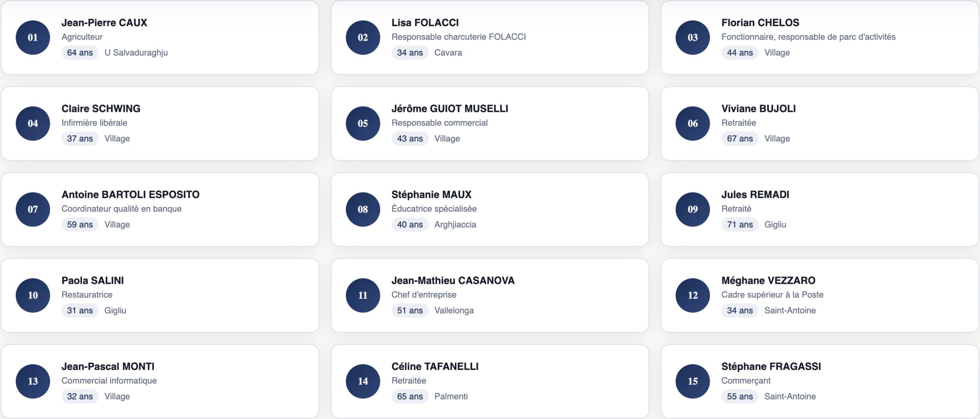Click the 12 circular badge
The width and height of the screenshot is (980, 419).
click(693, 295)
